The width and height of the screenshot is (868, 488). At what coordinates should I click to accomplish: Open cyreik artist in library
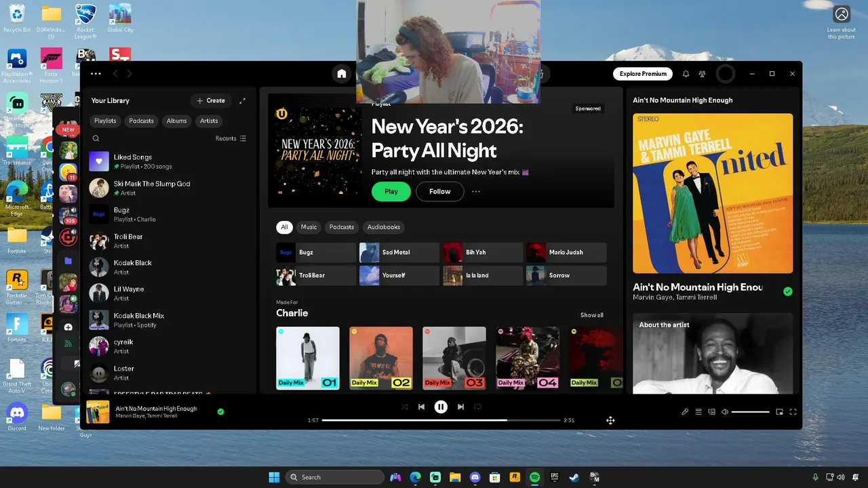tap(169, 346)
